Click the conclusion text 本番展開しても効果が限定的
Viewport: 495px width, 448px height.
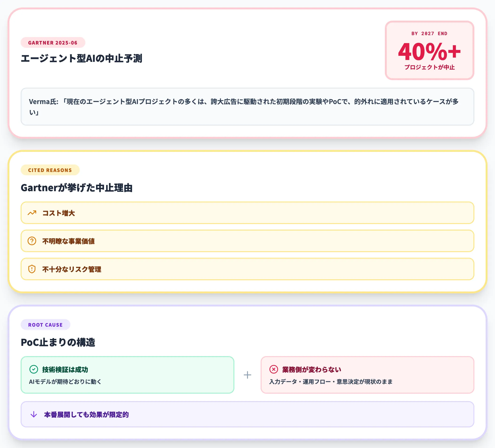[x=86, y=415]
